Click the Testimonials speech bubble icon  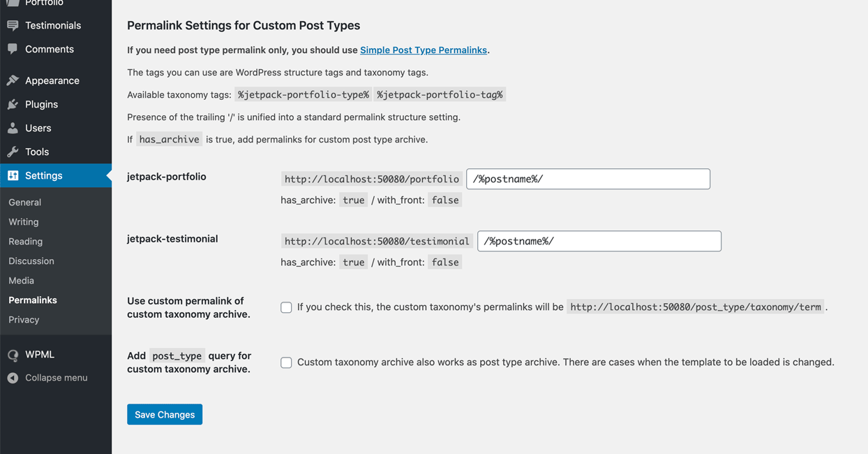click(13, 25)
